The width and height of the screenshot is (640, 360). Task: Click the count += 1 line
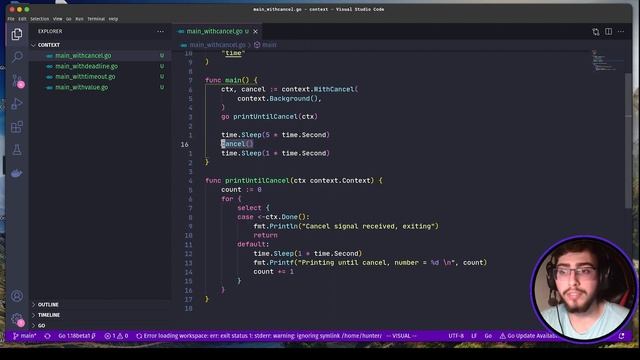273,271
